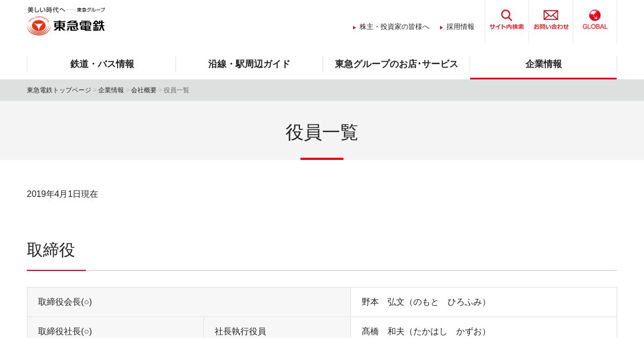Select 企業情報 menu
The width and height of the screenshot is (644, 338).
coord(543,64)
